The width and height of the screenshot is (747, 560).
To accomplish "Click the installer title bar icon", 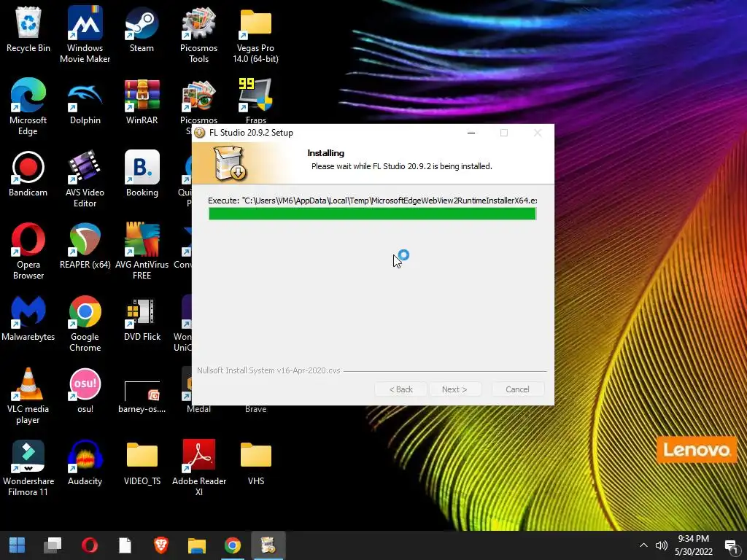I will click(200, 133).
